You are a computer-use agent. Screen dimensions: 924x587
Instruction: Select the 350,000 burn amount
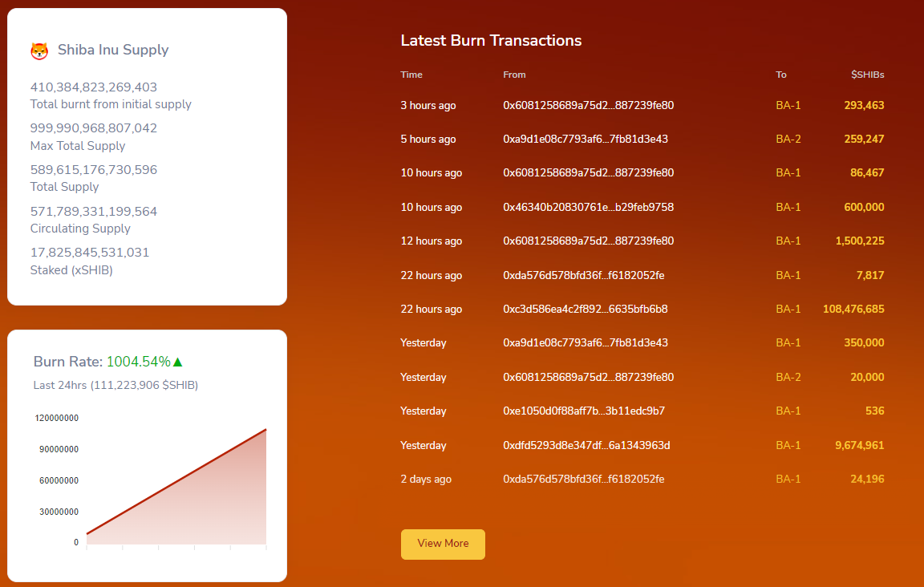864,343
